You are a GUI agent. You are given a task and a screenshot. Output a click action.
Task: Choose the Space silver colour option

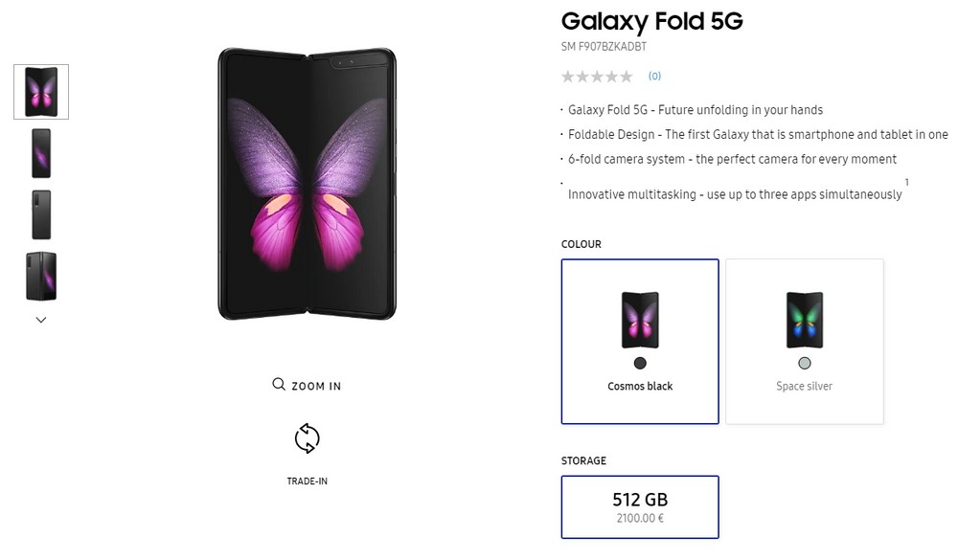pos(804,342)
